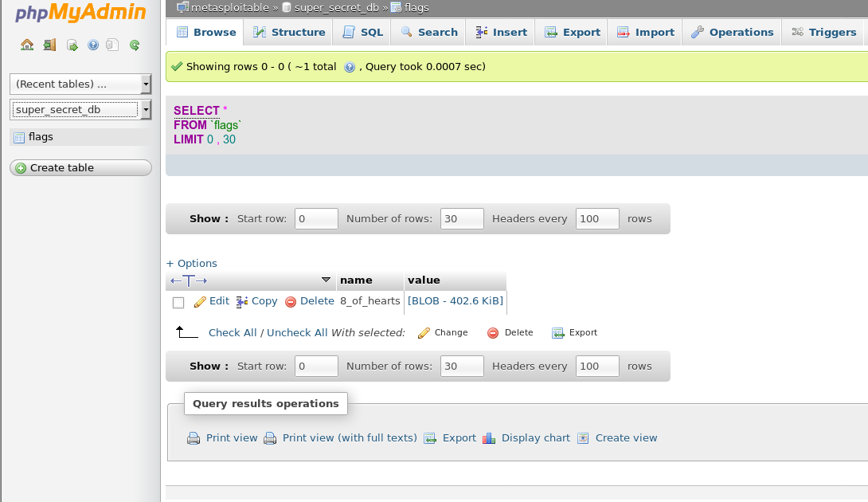Viewport: 868px width, 502px height.
Task: Tick the checkbox for 8_of_hearts row
Action: click(x=178, y=303)
